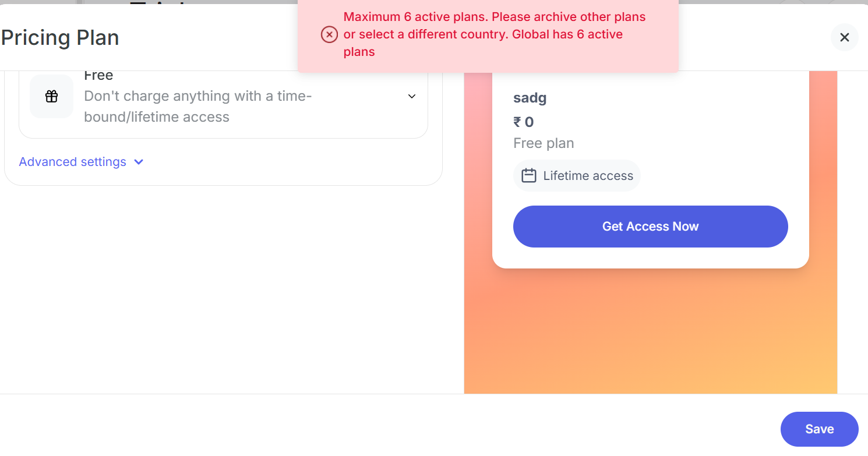
Task: Click the time-bound/lifetime access description text
Action: pyautogui.click(x=198, y=107)
